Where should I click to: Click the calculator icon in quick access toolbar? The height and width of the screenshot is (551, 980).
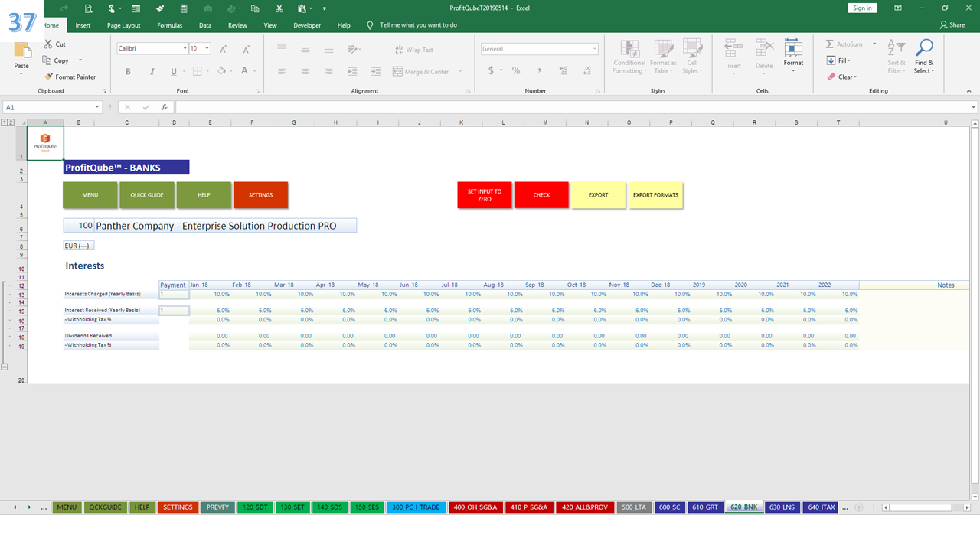pos(184,8)
